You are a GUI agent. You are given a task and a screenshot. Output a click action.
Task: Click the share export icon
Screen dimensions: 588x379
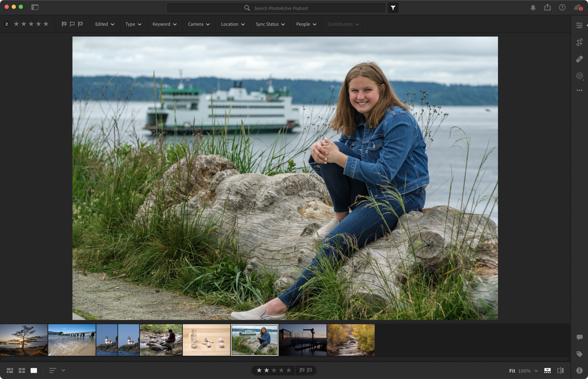pos(548,7)
